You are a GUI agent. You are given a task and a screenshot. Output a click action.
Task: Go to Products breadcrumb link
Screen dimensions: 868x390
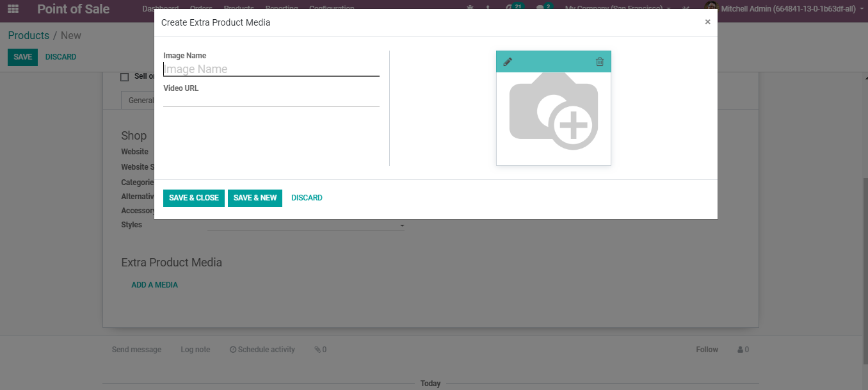click(x=29, y=35)
